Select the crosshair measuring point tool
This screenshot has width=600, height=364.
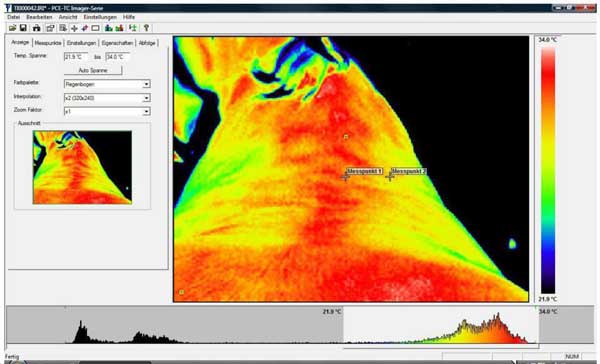(74, 28)
